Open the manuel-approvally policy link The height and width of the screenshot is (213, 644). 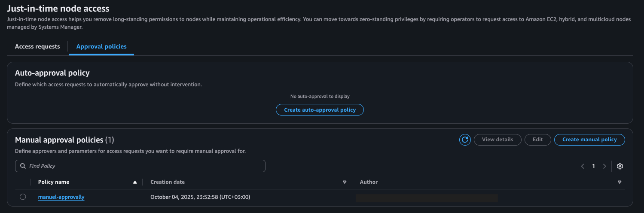click(x=61, y=197)
